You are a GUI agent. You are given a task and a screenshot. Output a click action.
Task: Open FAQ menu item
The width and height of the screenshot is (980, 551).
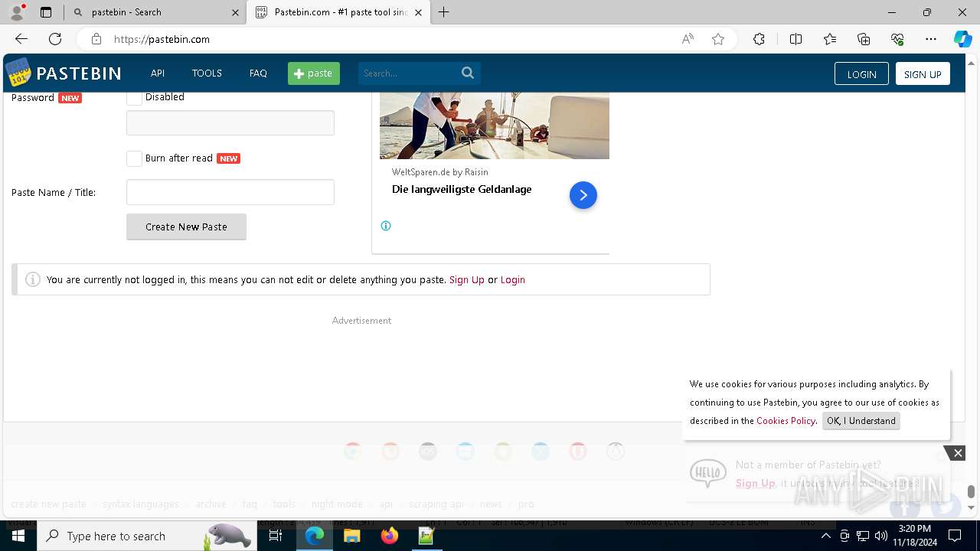258,73
